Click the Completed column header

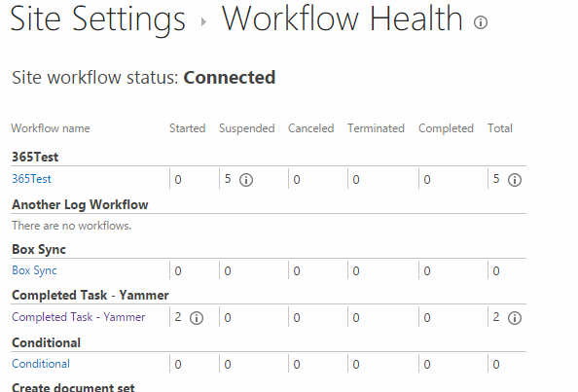point(446,128)
